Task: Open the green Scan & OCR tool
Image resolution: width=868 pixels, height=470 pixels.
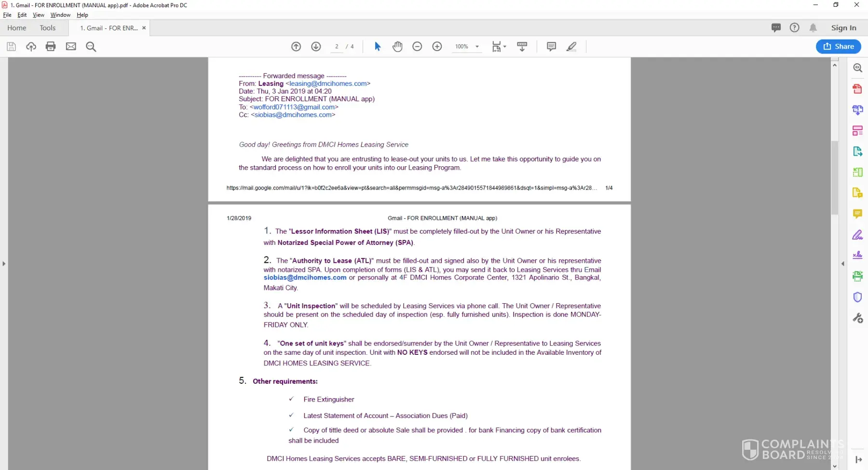Action: tap(857, 276)
